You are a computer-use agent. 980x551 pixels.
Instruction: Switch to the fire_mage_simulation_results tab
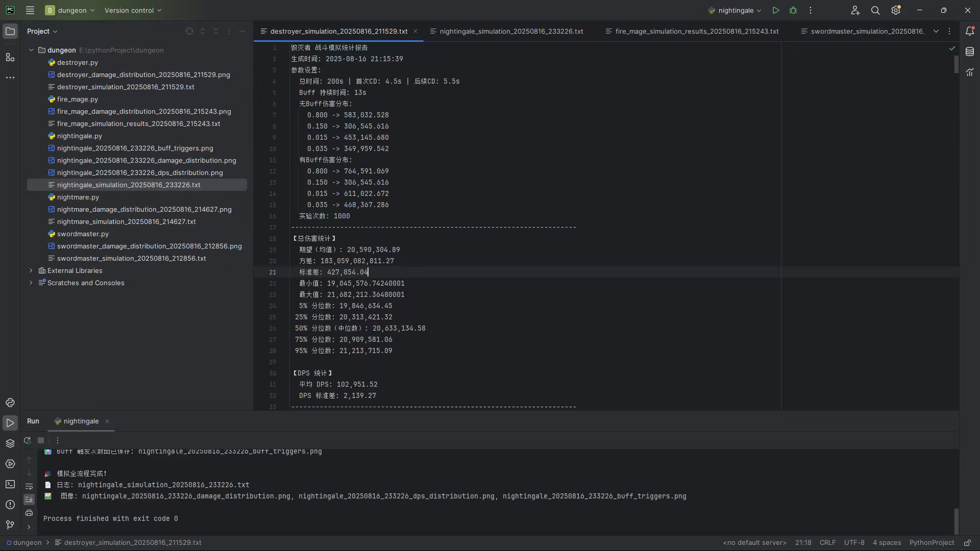tap(696, 31)
